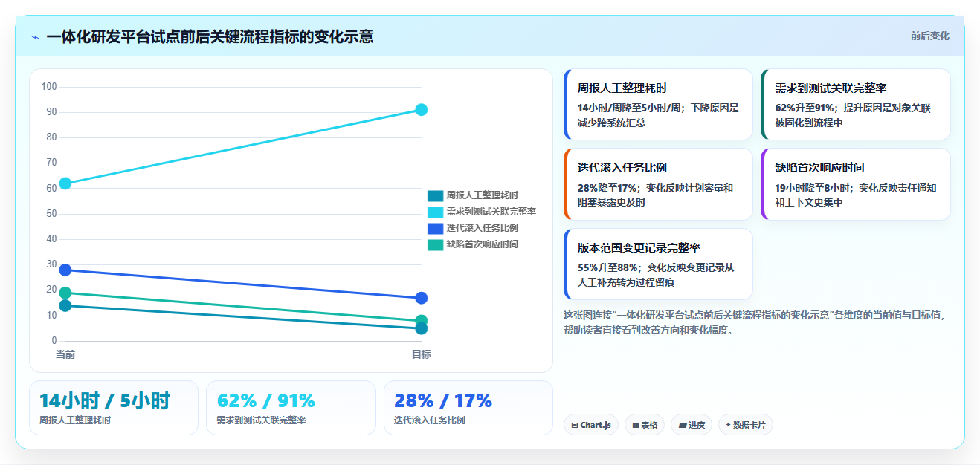Screen dimensions: 980x465
Task: Click the green 19 data point at 当前
Action: [x=65, y=293]
